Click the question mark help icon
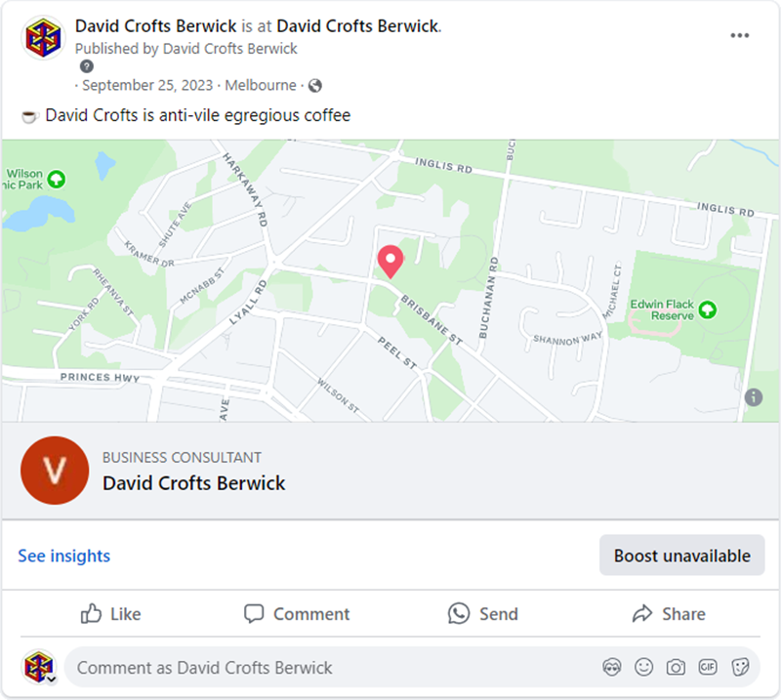This screenshot has width=781, height=700. (87, 66)
